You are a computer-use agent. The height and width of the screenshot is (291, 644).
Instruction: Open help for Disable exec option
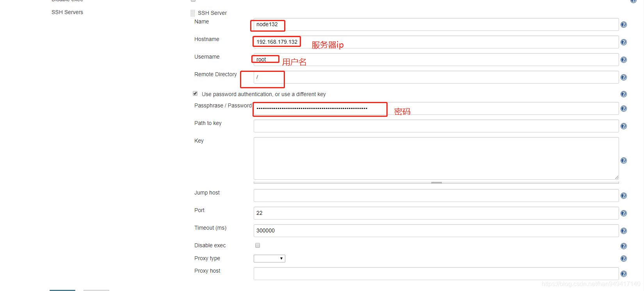(624, 246)
